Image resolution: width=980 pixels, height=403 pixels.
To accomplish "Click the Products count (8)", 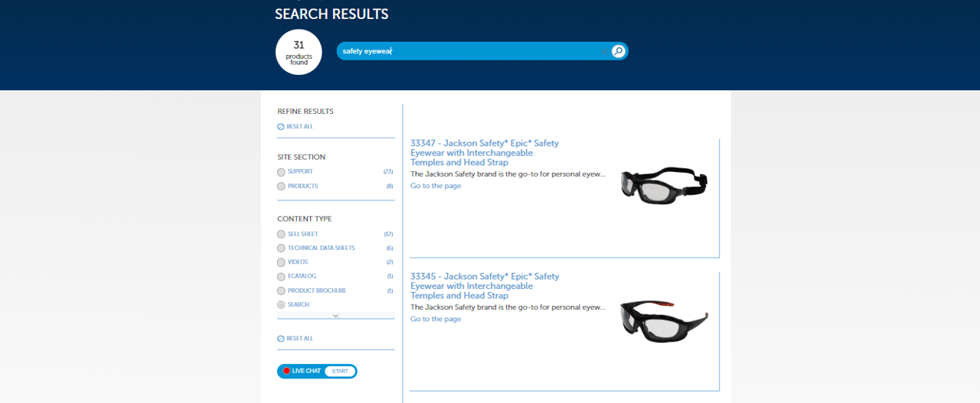I will [x=390, y=187].
